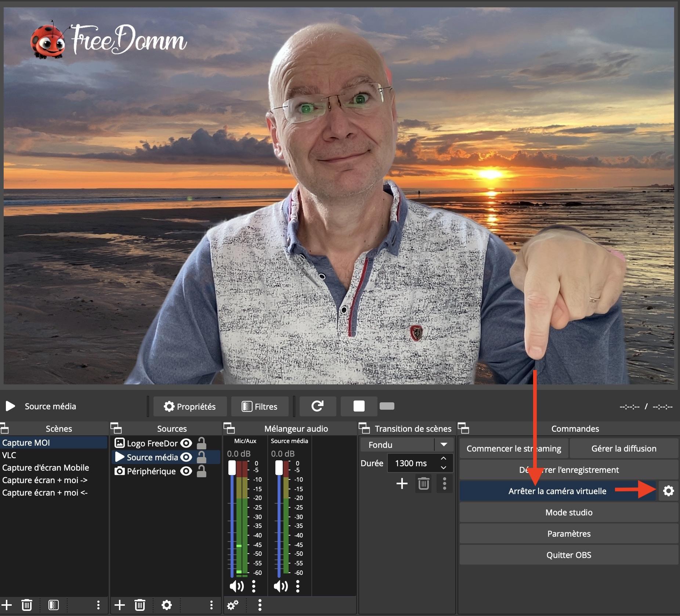
Task: Add a new scene with plus icon
Action: [7, 605]
